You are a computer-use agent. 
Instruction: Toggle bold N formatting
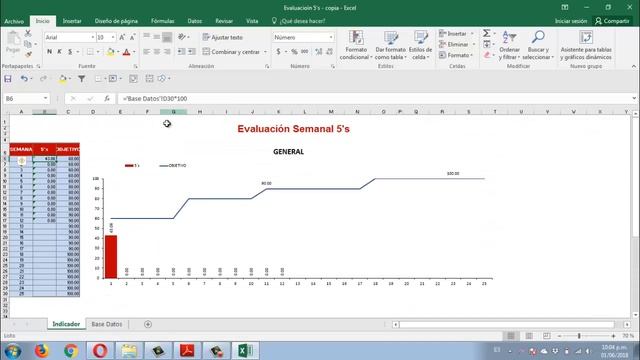[x=49, y=51]
